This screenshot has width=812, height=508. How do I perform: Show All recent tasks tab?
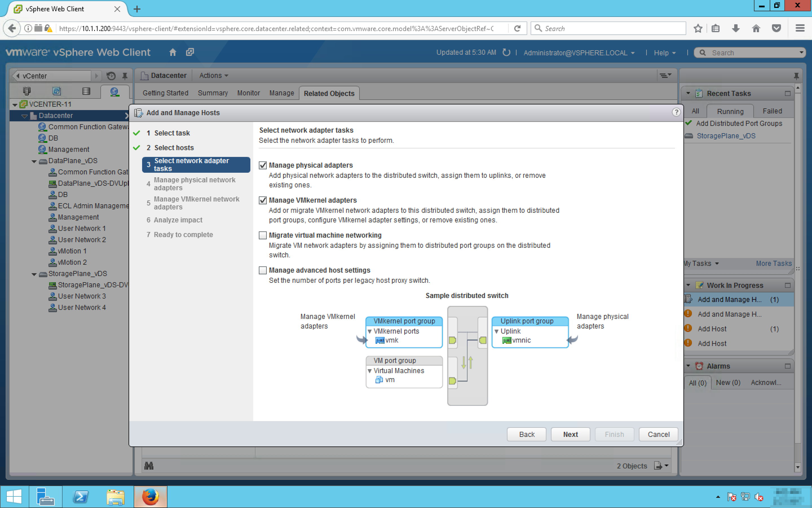(x=695, y=111)
